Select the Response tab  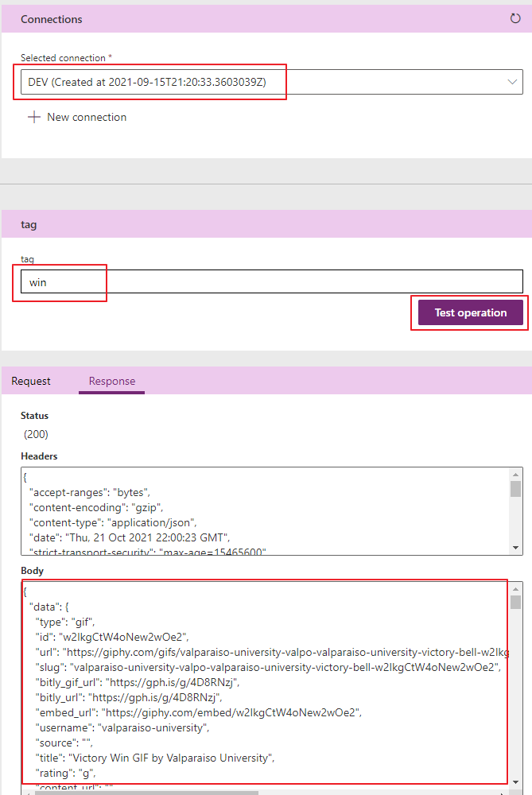[112, 381]
